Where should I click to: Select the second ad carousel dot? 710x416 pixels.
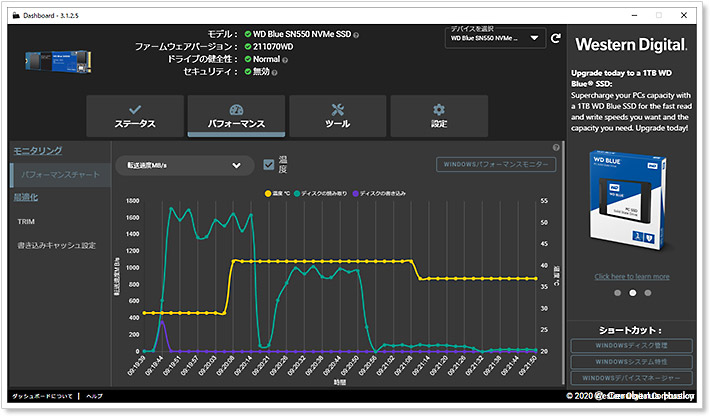tap(633, 293)
